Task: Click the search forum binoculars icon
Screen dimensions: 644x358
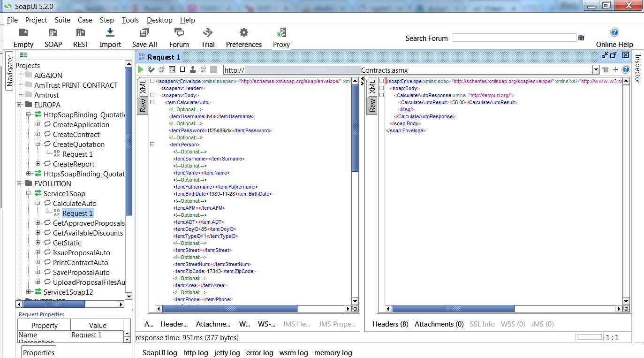Action: pyautogui.click(x=581, y=38)
